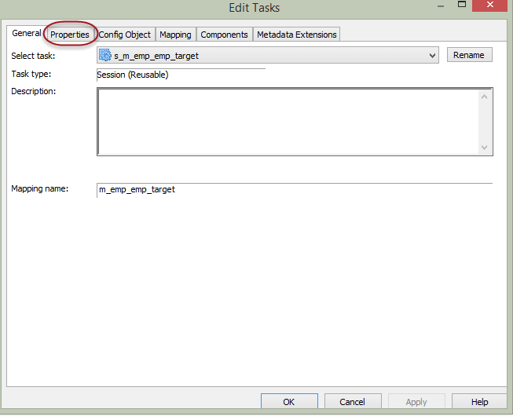Click the Cancel button

pyautogui.click(x=352, y=402)
